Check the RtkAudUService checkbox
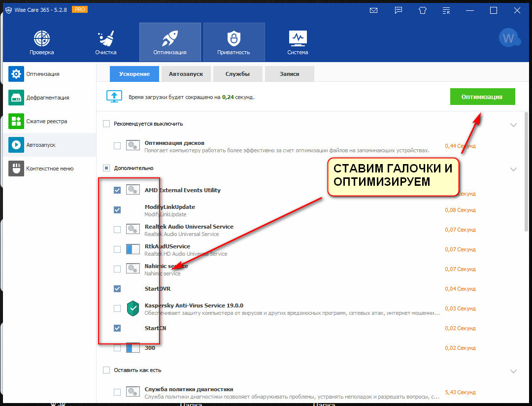Viewport: 532px width, 406px height. (x=117, y=249)
